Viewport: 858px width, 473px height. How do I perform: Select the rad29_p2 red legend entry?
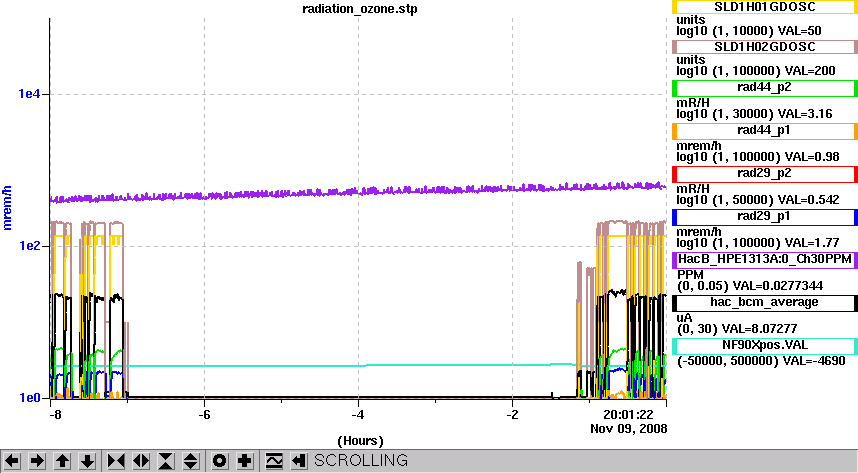pyautogui.click(x=764, y=174)
